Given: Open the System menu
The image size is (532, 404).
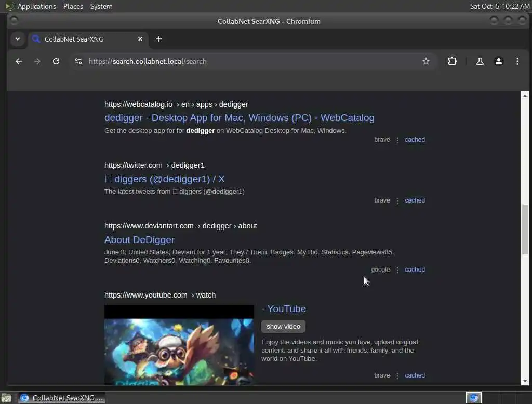Looking at the screenshot, I should pos(101,6).
